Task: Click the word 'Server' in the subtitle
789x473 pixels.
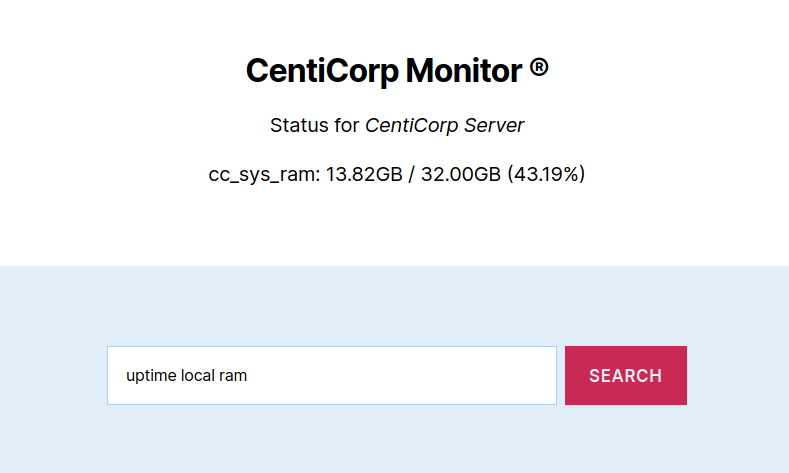Action: [494, 125]
